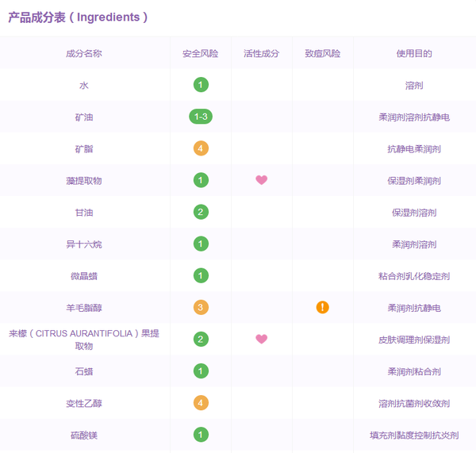
Task: Click the green 1 badge for 藻提取物
Action: pos(201,180)
